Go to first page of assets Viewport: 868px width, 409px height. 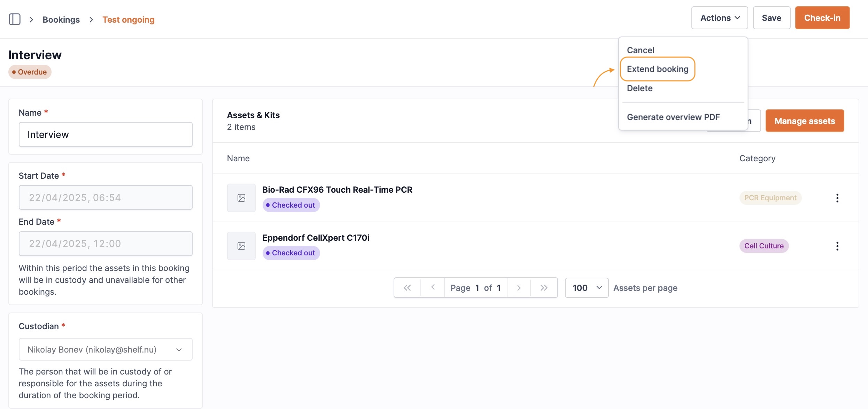407,288
